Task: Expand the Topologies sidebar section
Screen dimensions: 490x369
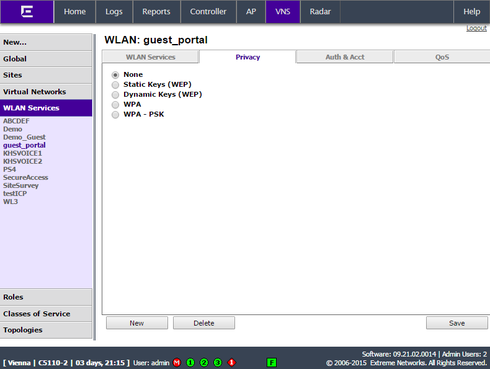Action: tap(46, 330)
